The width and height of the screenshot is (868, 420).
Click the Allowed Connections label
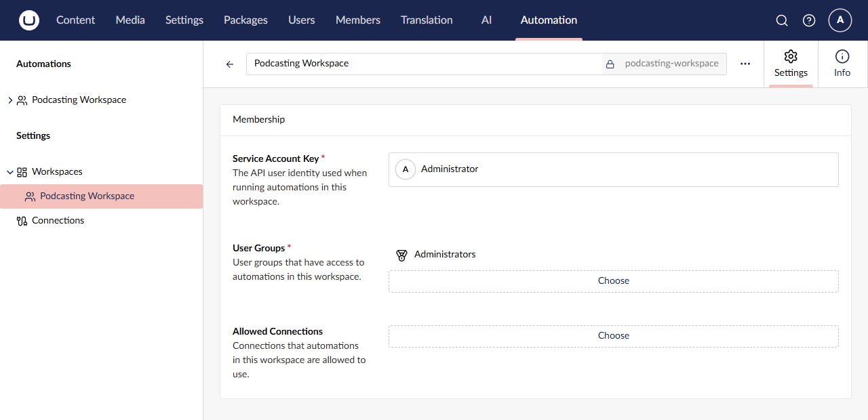277,331
